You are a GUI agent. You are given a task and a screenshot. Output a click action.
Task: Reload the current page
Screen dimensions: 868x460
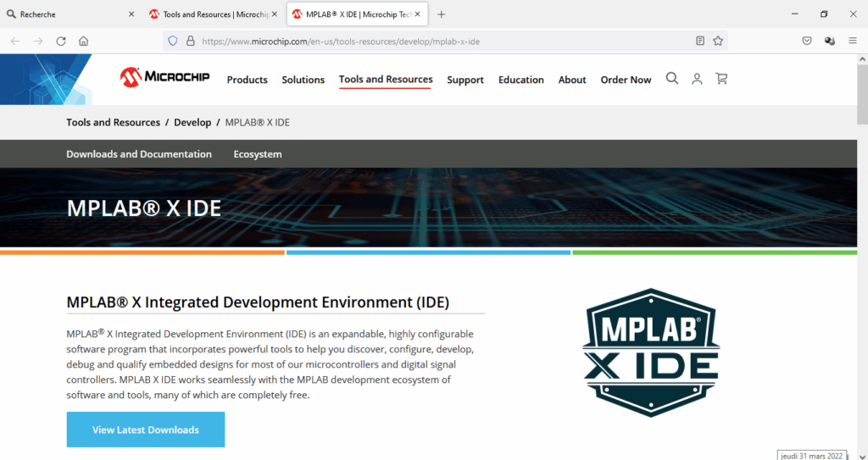point(61,41)
